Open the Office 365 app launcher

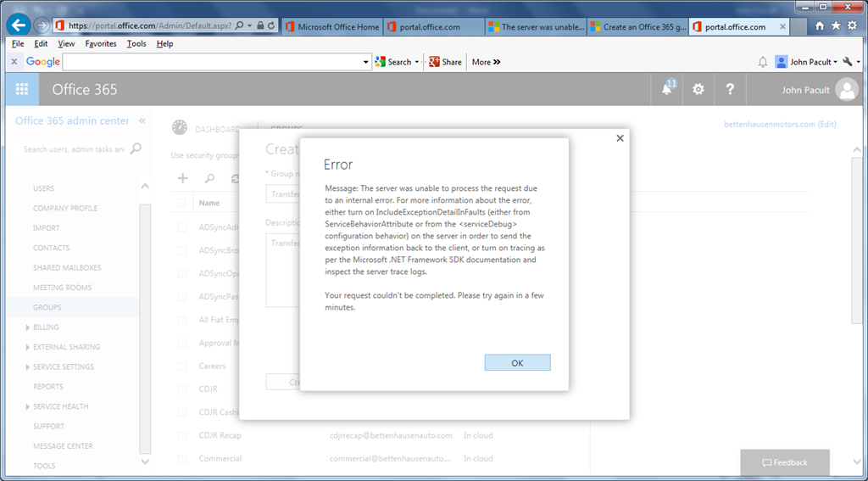pyautogui.click(x=22, y=89)
